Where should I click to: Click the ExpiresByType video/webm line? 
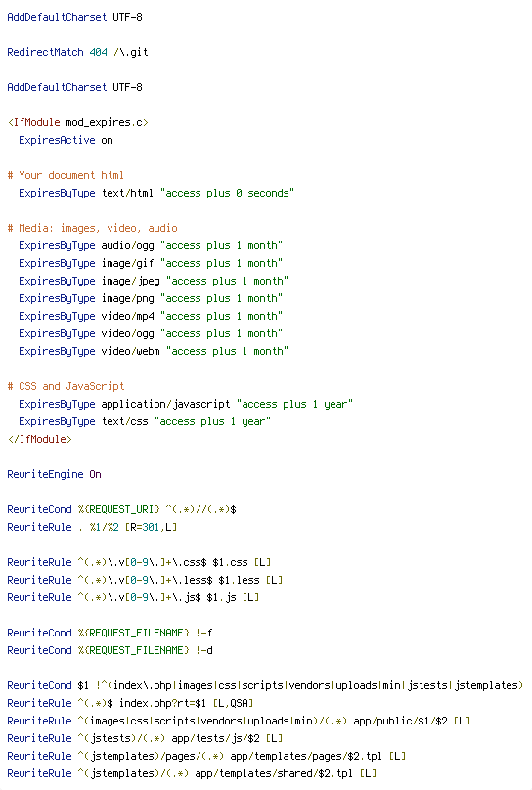click(154, 351)
